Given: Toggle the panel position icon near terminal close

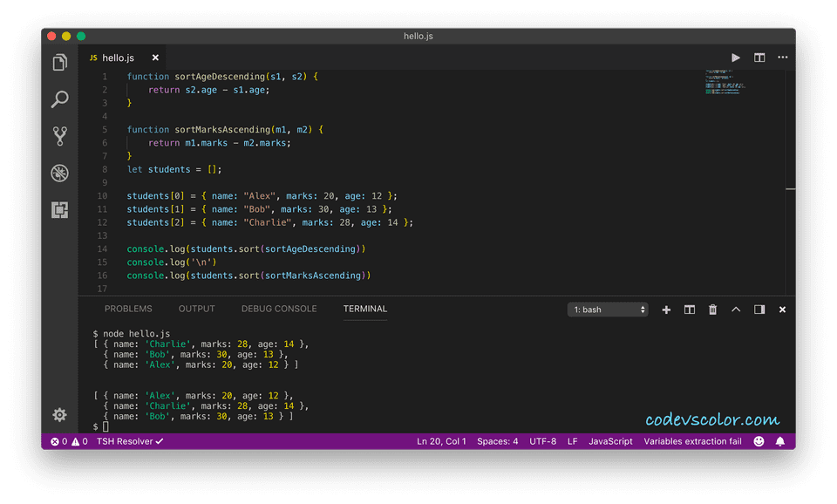Looking at the screenshot, I should point(759,309).
